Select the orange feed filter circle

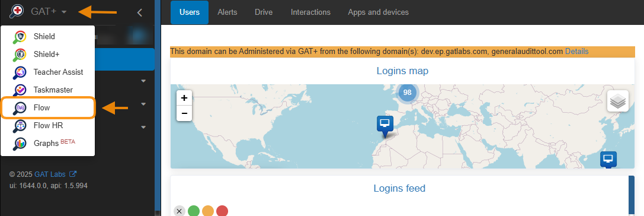[208, 211]
